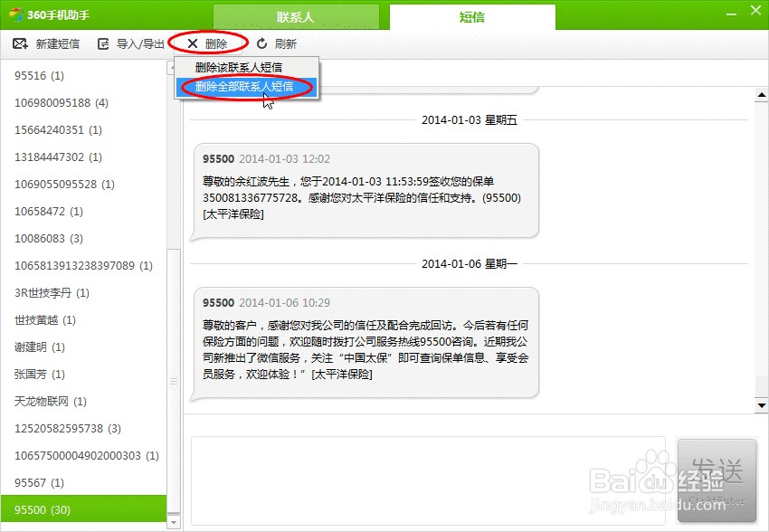This screenshot has height=532, width=769.
Task: Select the 张国芳 conversation
Action: pyautogui.click(x=38, y=374)
